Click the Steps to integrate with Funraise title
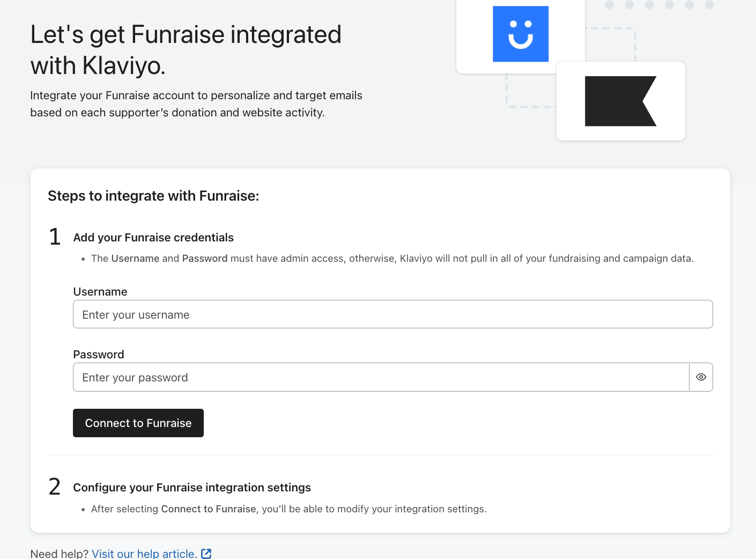The image size is (756, 559). (x=153, y=196)
